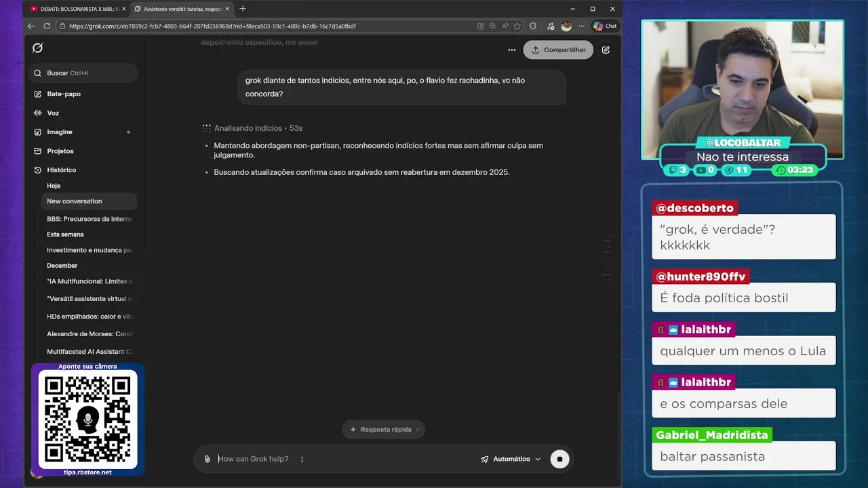
Task: Add page to favorites star icon
Action: [x=517, y=26]
